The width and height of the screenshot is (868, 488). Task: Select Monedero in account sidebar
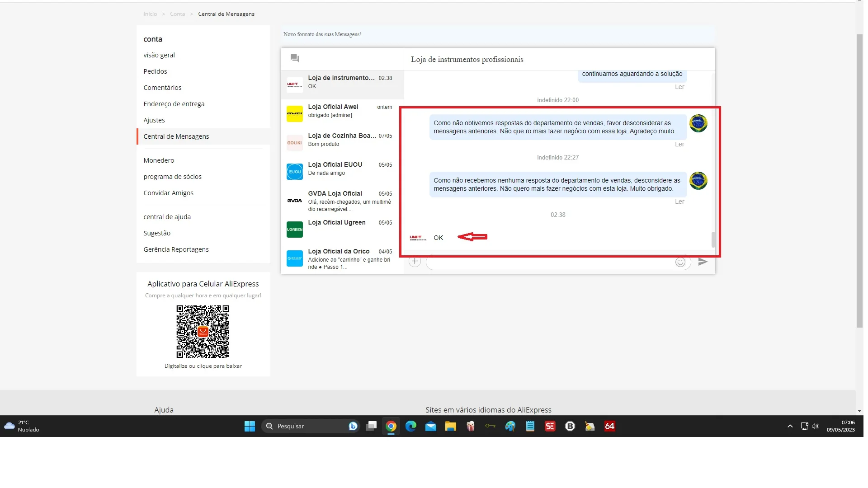[x=159, y=160]
